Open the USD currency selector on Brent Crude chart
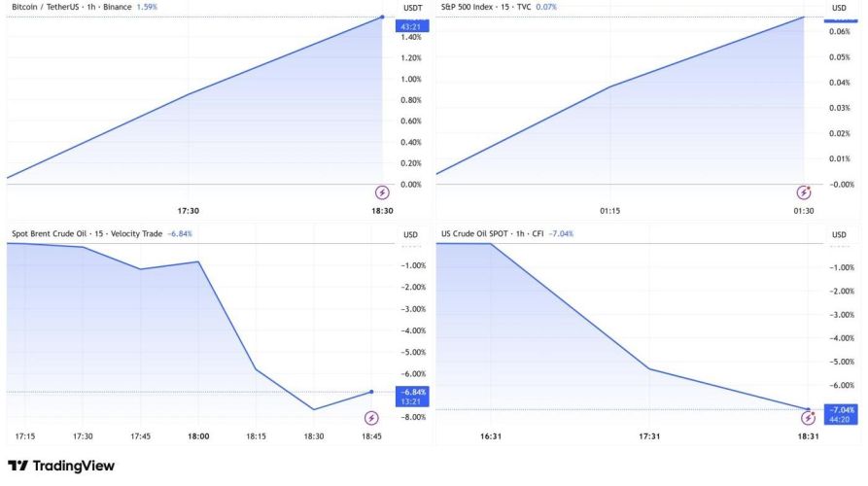 pyautogui.click(x=410, y=235)
